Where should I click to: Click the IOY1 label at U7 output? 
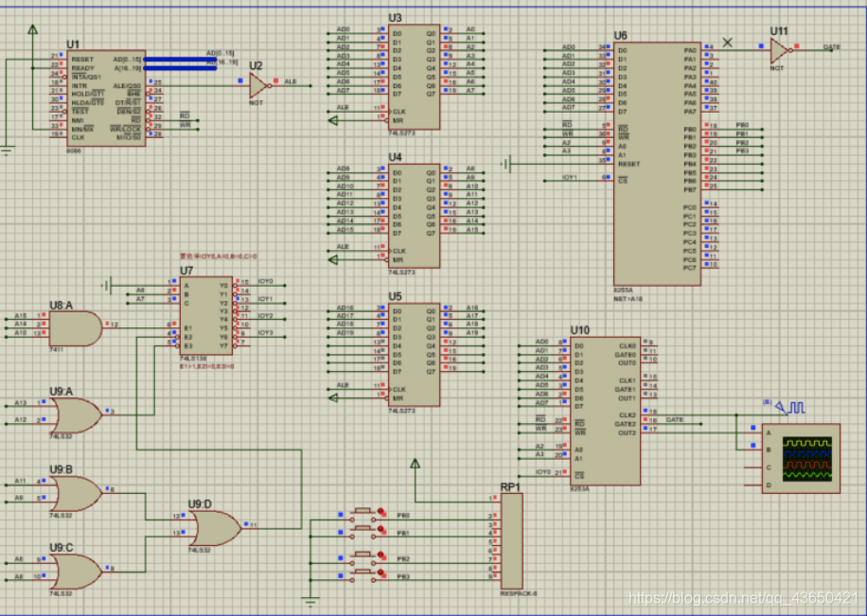click(x=265, y=299)
